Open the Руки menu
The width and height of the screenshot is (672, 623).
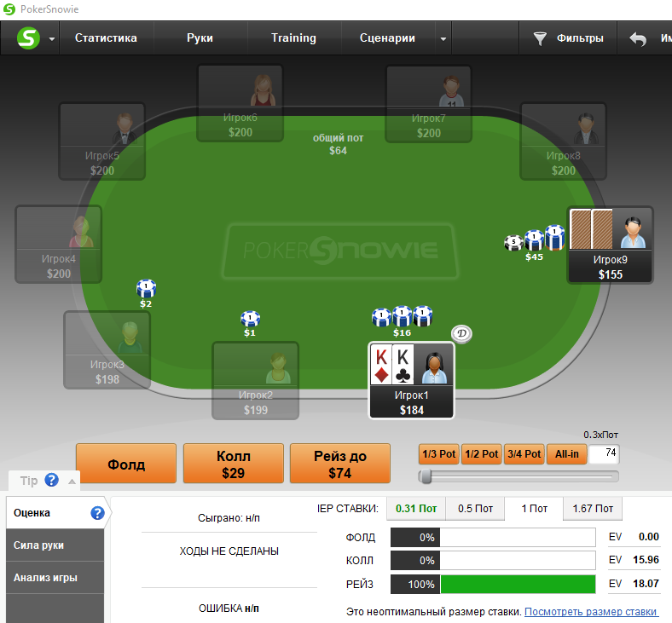(x=200, y=37)
